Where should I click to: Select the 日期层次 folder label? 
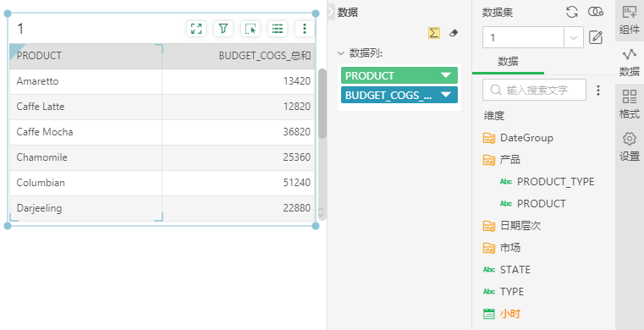click(520, 226)
